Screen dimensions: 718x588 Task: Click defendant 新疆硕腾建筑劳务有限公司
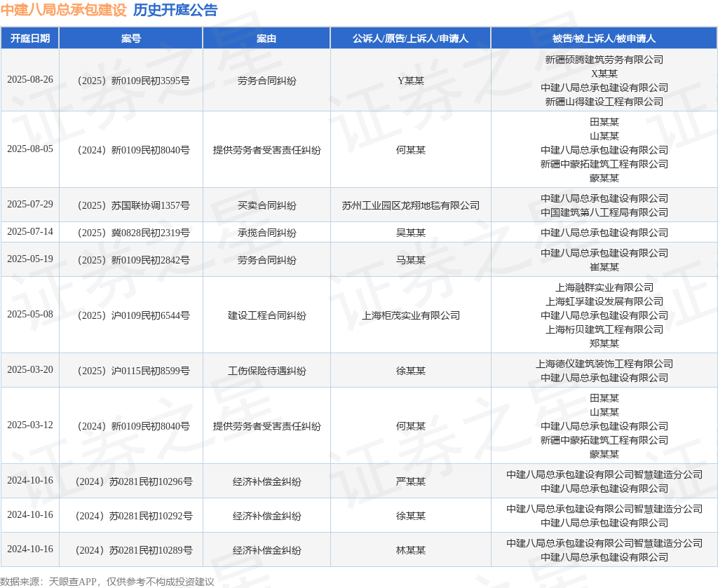pos(604,60)
